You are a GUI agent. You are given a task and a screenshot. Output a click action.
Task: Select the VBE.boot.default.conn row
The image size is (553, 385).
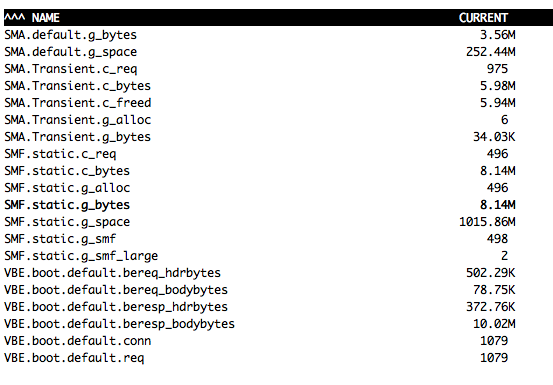point(278,341)
